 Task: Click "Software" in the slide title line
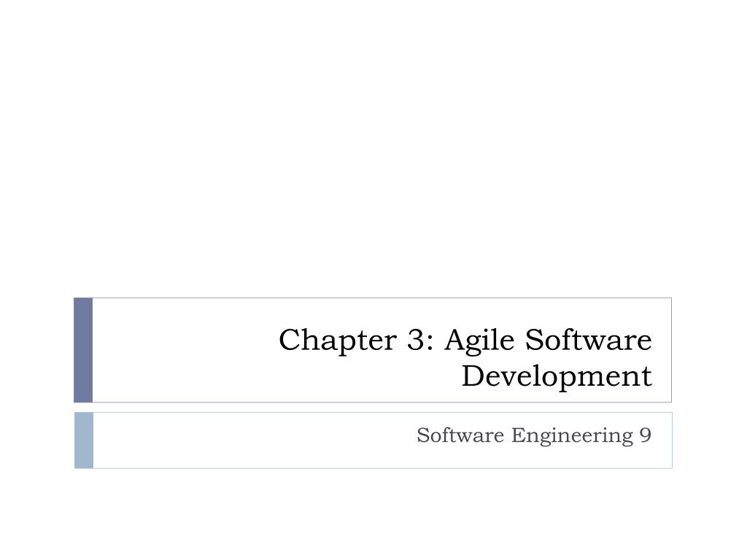click(588, 340)
